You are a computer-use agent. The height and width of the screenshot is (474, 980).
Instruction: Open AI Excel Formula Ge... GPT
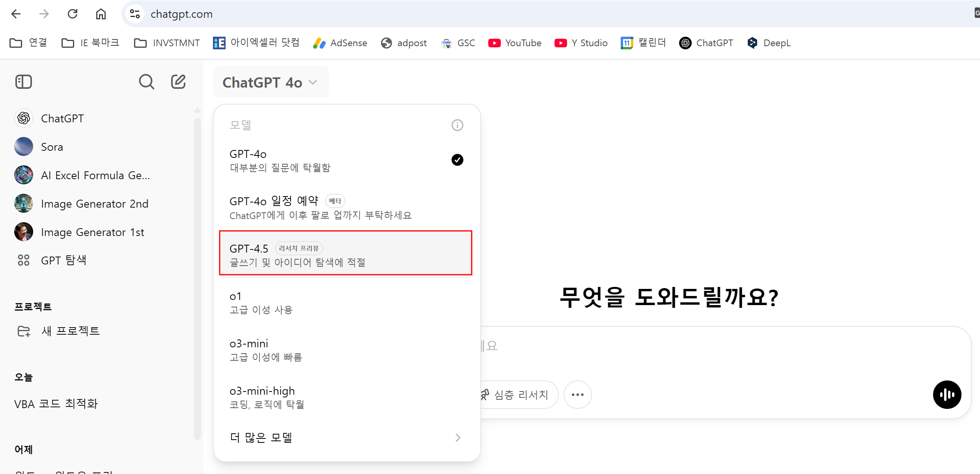point(99,175)
